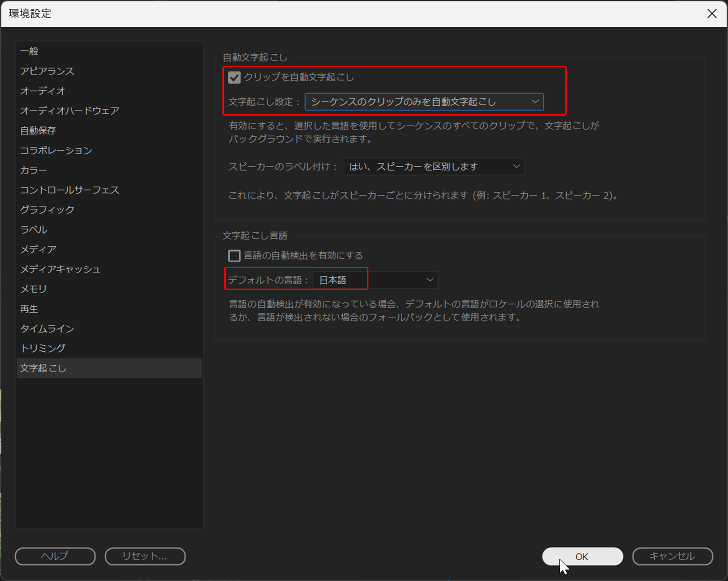Viewport: 728px width, 581px height.
Task: Open the ヘルプ dialog
Action: [55, 556]
